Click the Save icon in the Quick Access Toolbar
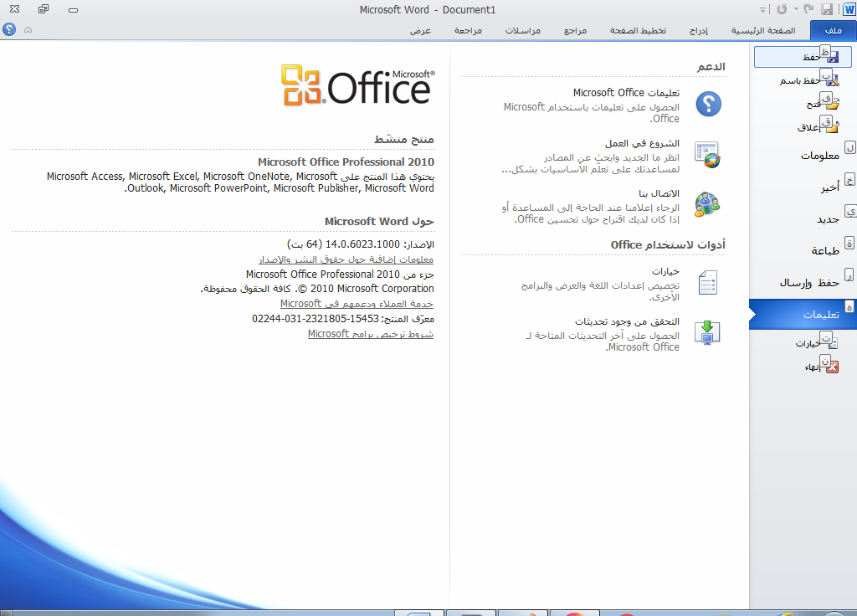Screen dimensions: 857x616 (827, 9)
